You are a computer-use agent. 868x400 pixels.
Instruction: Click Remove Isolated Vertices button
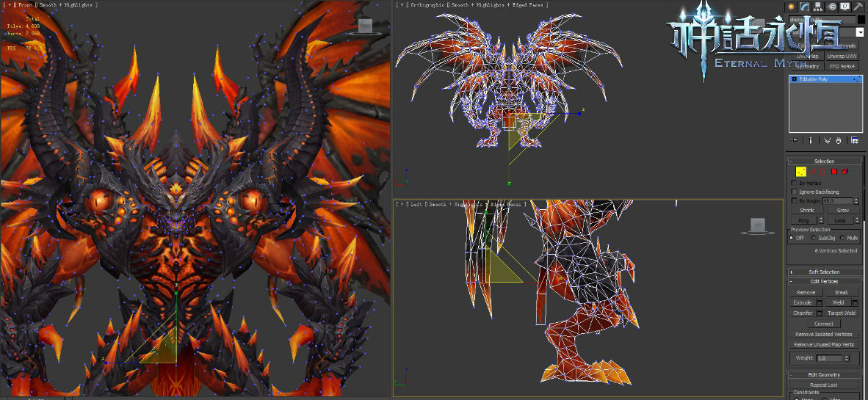click(824, 334)
